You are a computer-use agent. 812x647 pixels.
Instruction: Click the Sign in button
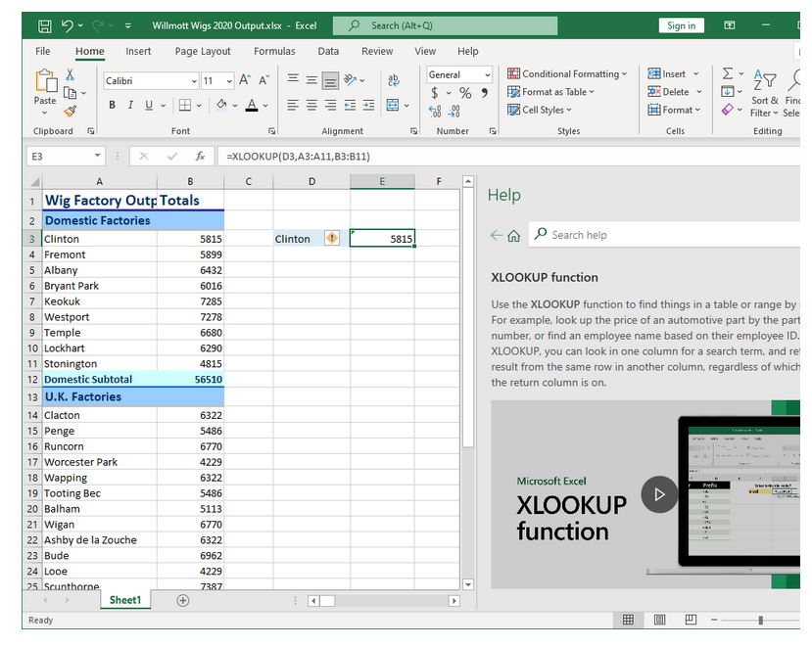click(681, 25)
